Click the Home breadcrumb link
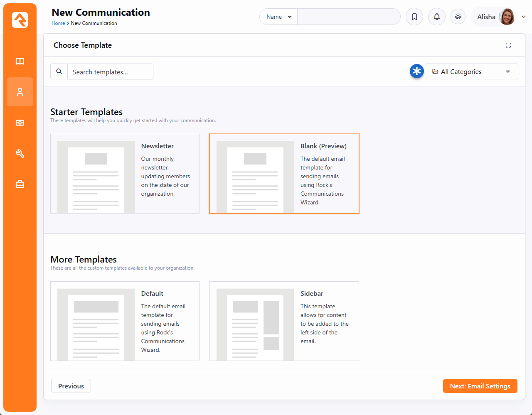The width and height of the screenshot is (532, 415). (58, 23)
